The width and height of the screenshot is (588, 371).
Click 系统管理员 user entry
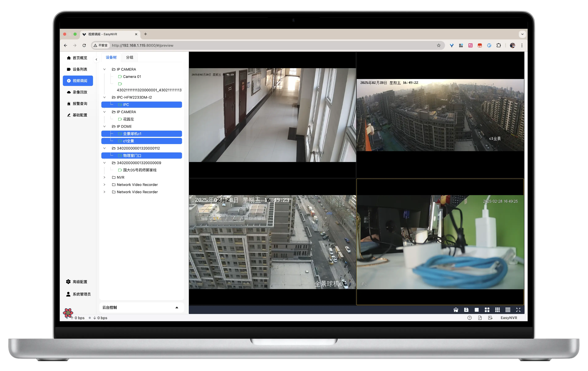tap(78, 294)
